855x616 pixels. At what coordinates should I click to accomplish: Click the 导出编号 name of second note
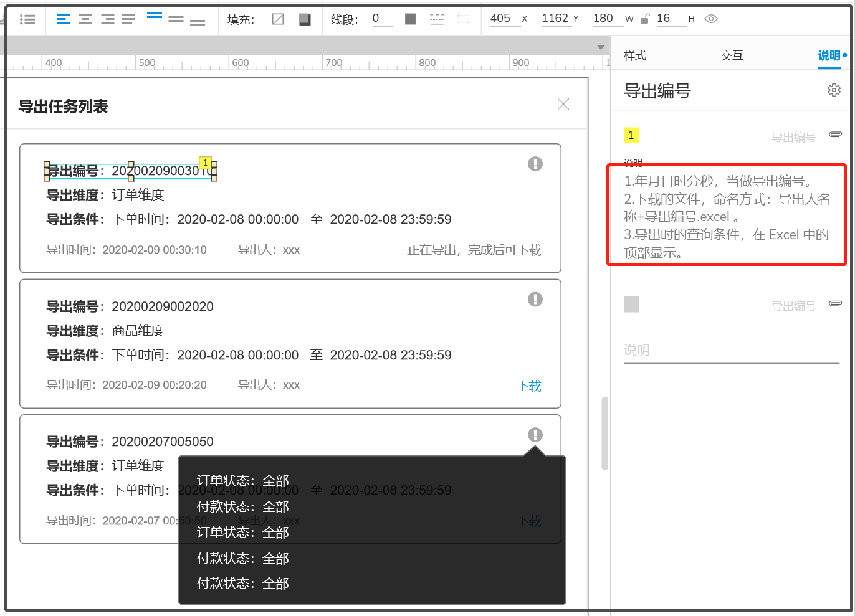tap(793, 306)
